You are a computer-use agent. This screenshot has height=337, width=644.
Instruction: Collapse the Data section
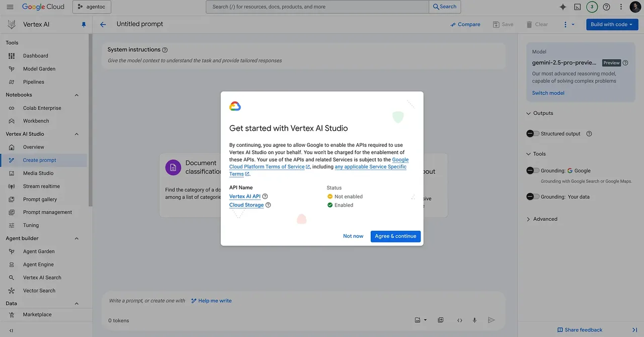[76, 304]
